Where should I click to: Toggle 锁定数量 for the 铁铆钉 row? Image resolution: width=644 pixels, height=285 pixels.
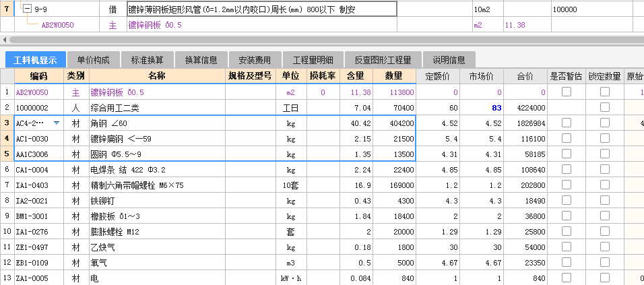[x=604, y=200]
